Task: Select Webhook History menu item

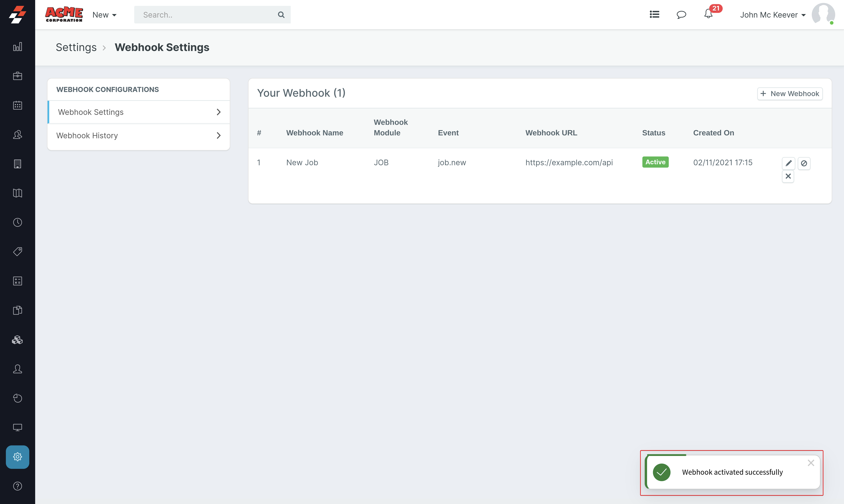Action: tap(87, 136)
